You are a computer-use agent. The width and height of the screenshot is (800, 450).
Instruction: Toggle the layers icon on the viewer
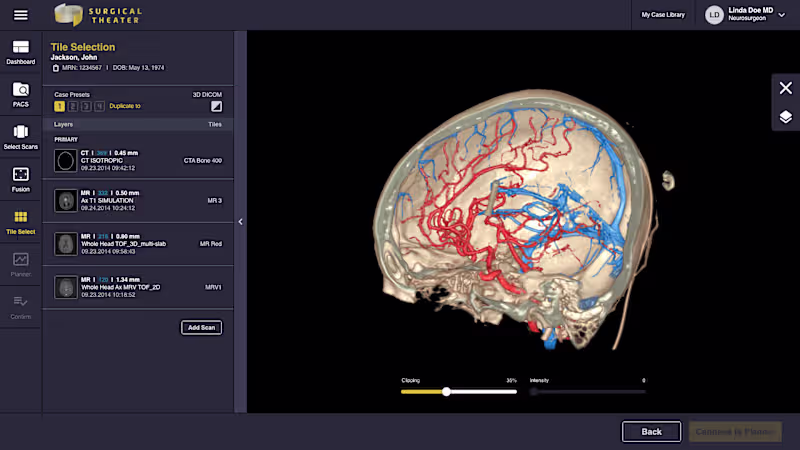point(786,117)
